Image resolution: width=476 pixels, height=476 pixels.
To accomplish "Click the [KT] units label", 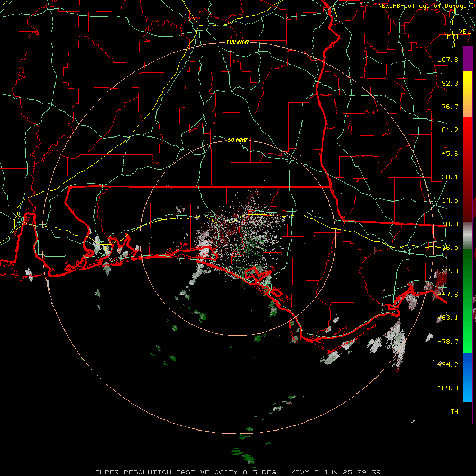I will [x=452, y=36].
